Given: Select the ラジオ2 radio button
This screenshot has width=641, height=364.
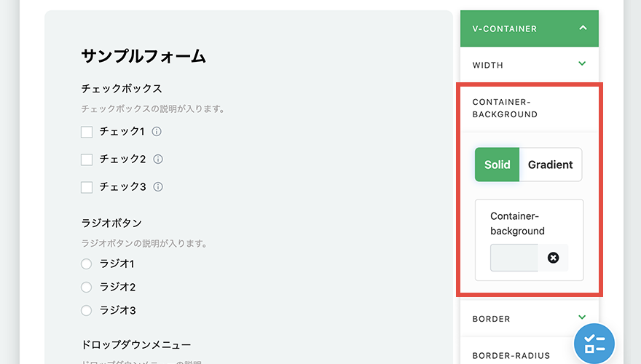Looking at the screenshot, I should point(86,288).
